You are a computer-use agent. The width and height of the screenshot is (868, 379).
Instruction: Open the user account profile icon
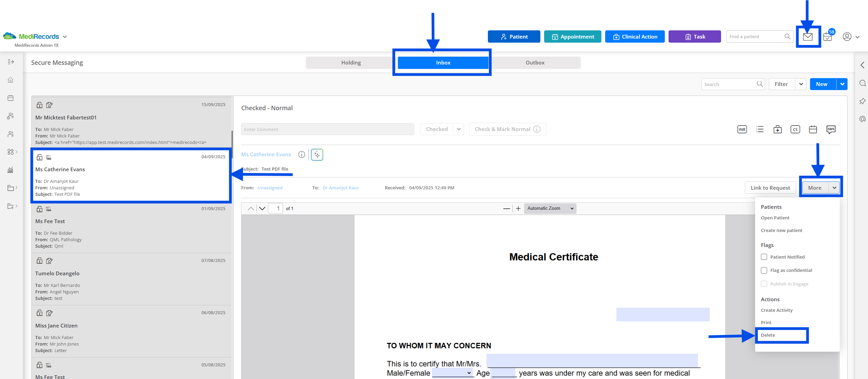tap(847, 37)
